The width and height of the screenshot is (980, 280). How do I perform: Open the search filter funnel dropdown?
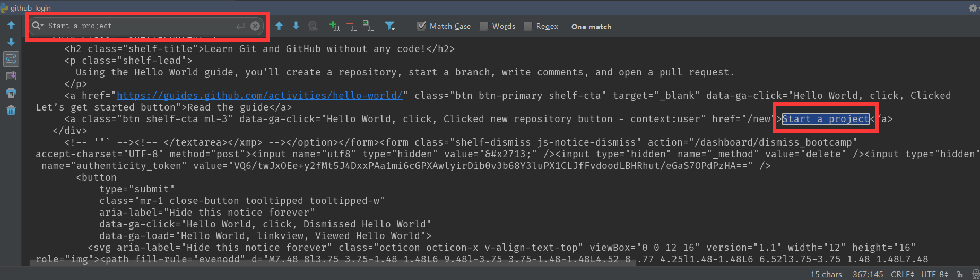[x=389, y=26]
